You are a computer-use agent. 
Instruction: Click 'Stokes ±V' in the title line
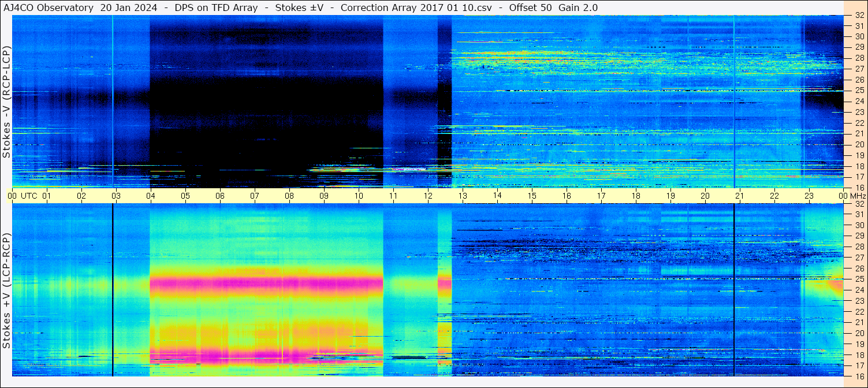coord(299,8)
